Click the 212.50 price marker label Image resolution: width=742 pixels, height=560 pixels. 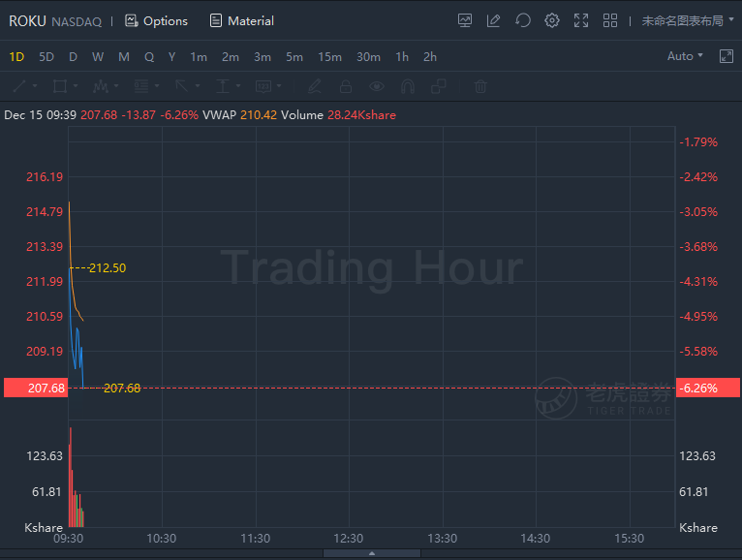108,268
